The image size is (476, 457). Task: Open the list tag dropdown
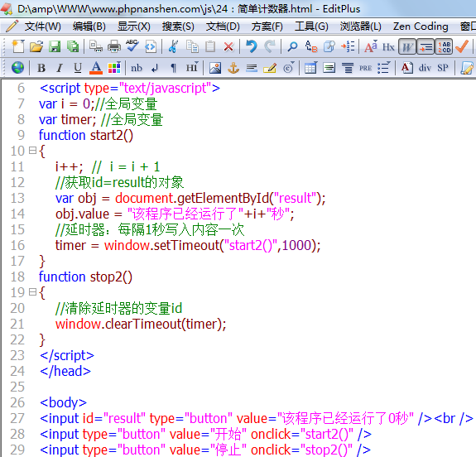(384, 68)
